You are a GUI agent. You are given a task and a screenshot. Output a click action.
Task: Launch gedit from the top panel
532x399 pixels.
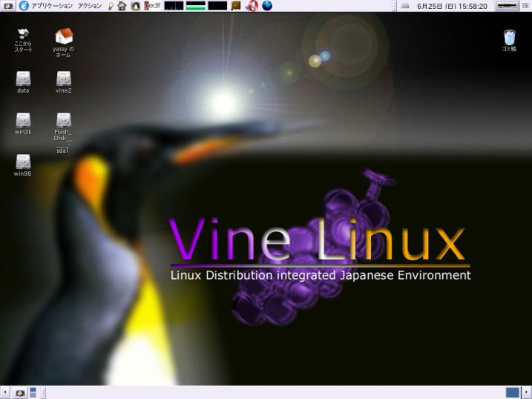point(152,6)
